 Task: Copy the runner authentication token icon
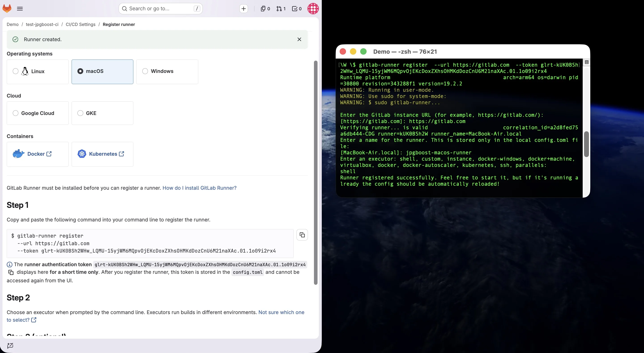(x=11, y=272)
